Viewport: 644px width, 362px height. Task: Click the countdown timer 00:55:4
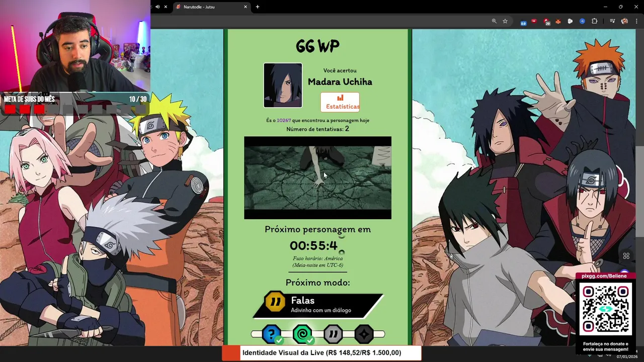click(x=313, y=246)
